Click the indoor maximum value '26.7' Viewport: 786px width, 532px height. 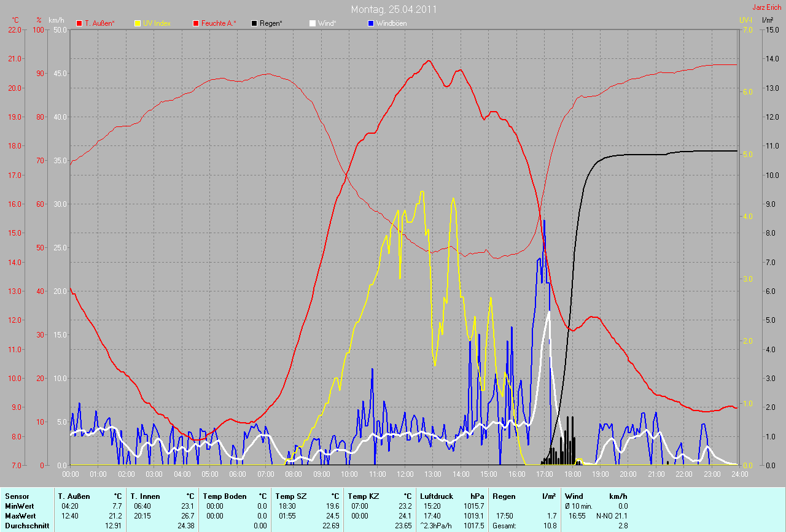[188, 516]
